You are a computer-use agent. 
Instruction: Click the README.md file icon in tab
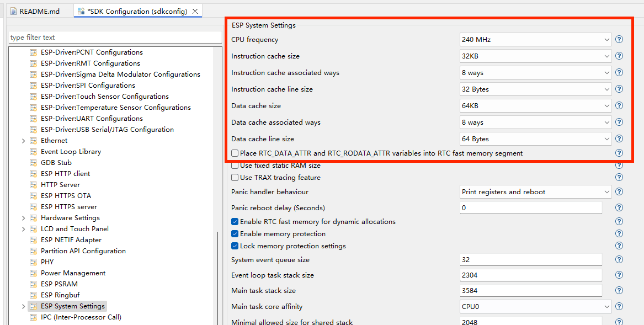point(13,11)
